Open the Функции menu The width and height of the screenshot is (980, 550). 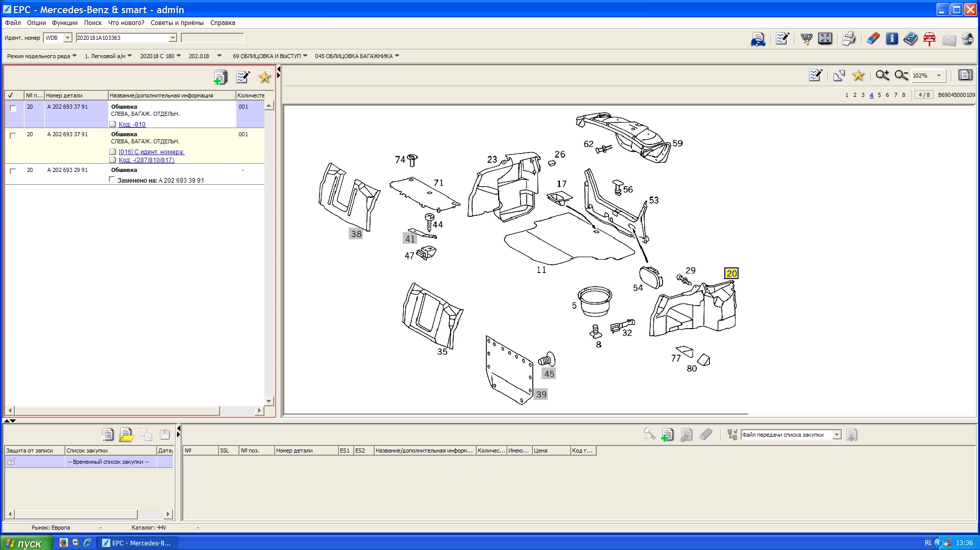[65, 23]
